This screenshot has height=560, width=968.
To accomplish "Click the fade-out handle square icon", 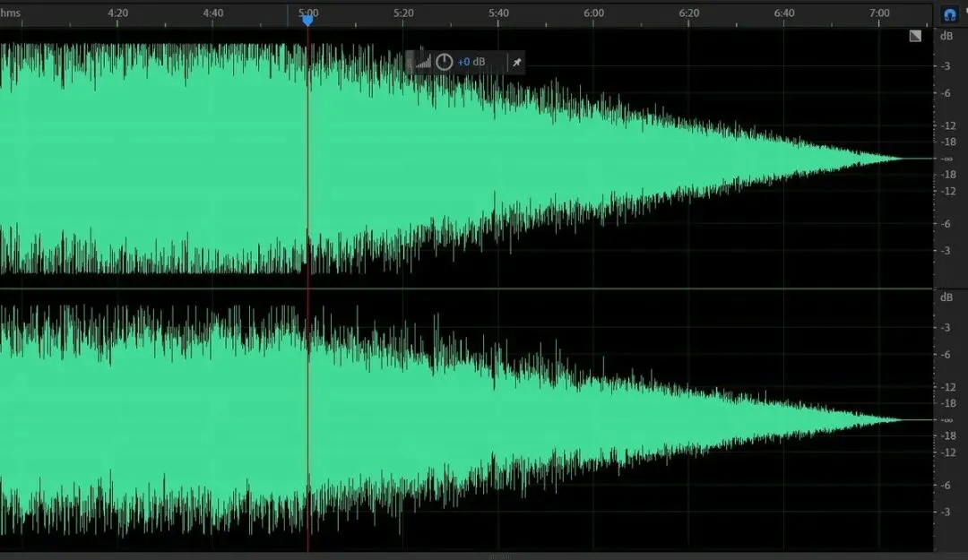I will click(x=915, y=37).
